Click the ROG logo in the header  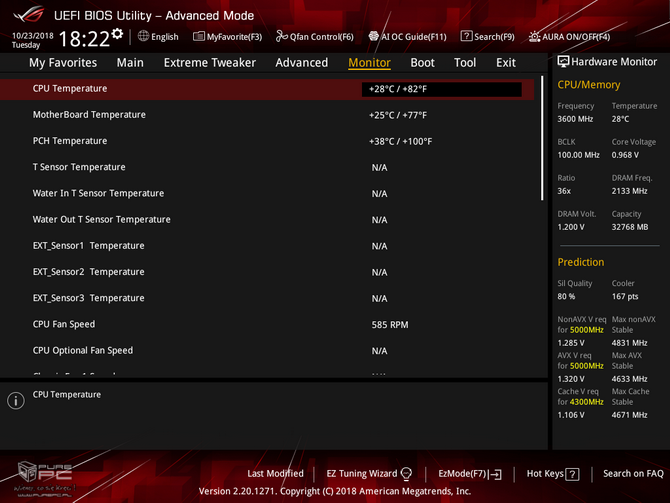point(29,15)
